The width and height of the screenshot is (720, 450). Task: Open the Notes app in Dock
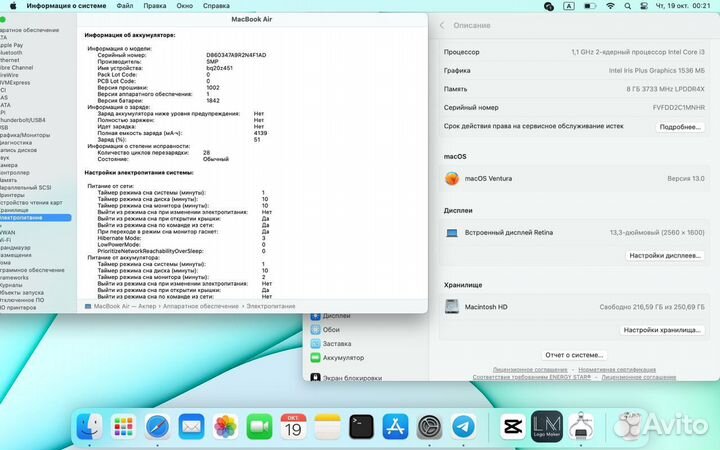pos(327,427)
